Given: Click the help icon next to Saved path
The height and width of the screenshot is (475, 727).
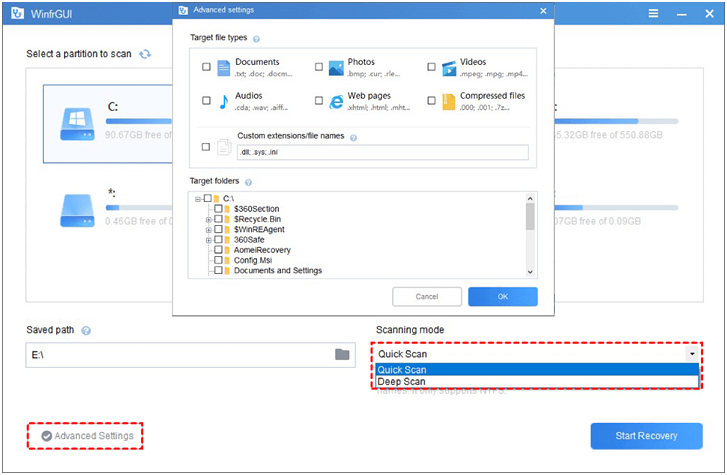Looking at the screenshot, I should (x=86, y=330).
